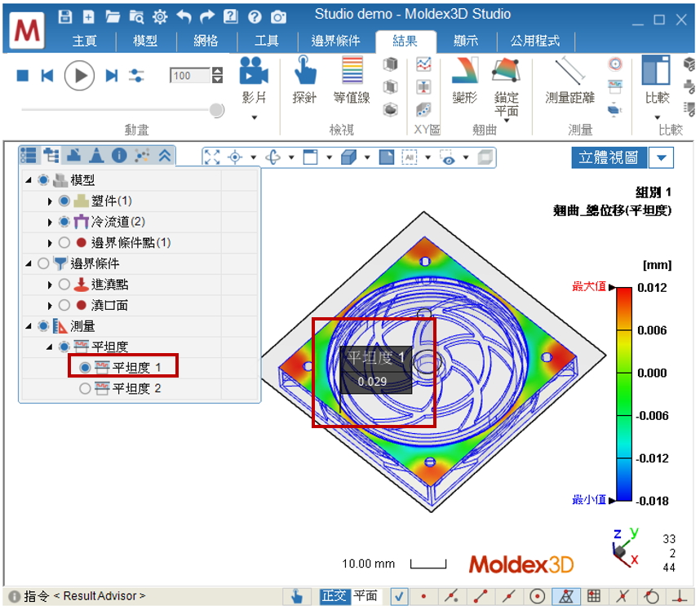The width and height of the screenshot is (700, 610).
Task: Select the 平坦度 2 radio button
Action: point(85,389)
